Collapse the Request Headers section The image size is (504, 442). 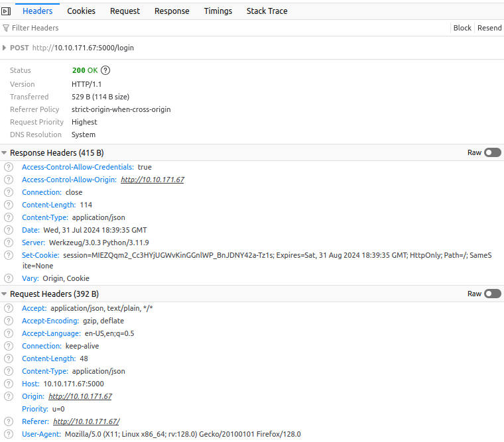click(5, 294)
